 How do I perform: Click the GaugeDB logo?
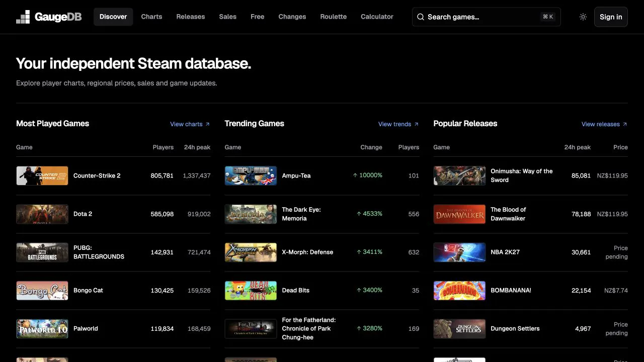tap(49, 17)
